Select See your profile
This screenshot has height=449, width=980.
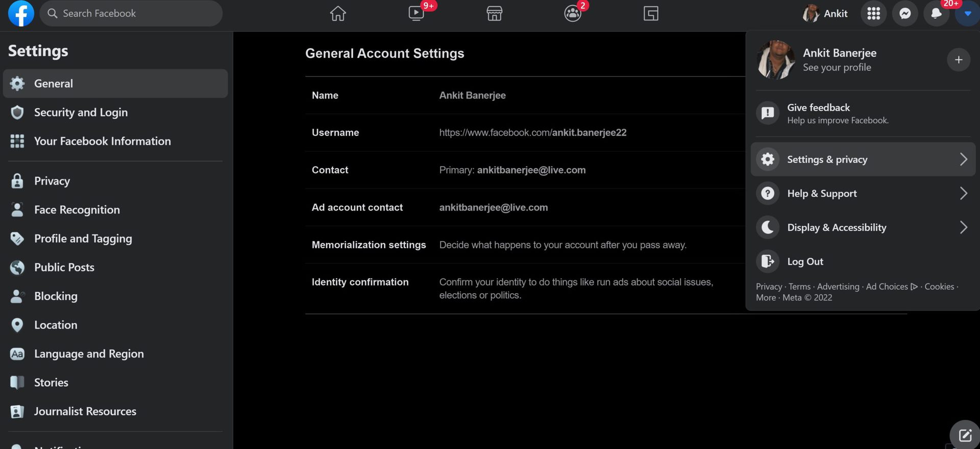pyautogui.click(x=837, y=67)
